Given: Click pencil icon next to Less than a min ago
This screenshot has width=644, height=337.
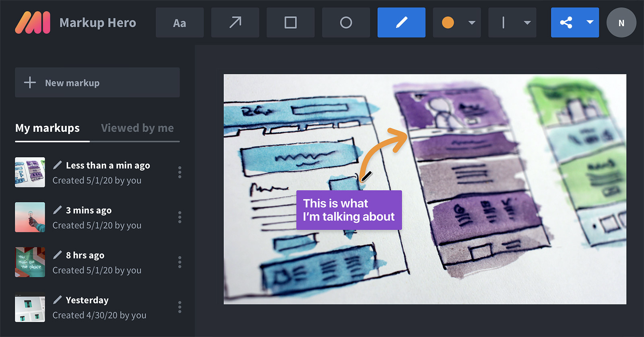Looking at the screenshot, I should pos(58,165).
